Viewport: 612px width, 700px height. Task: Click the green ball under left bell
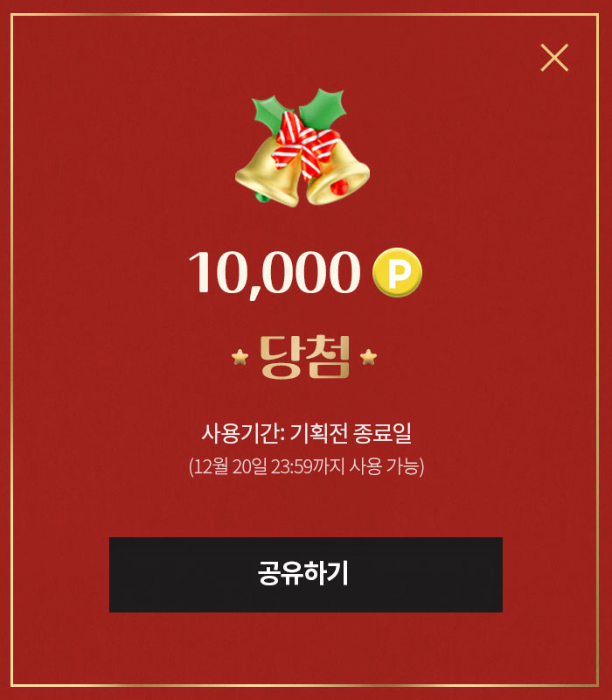click(x=261, y=197)
